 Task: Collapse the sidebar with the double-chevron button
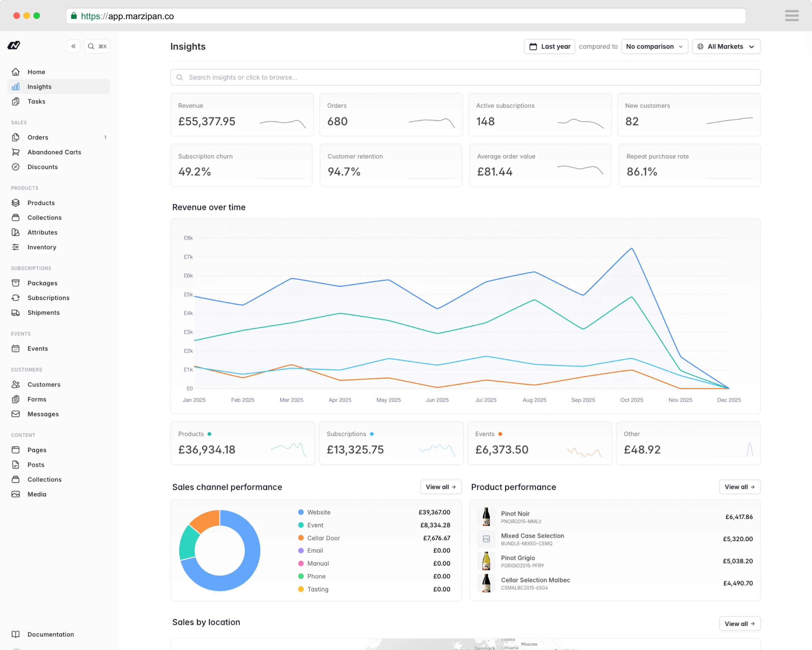pos(73,46)
